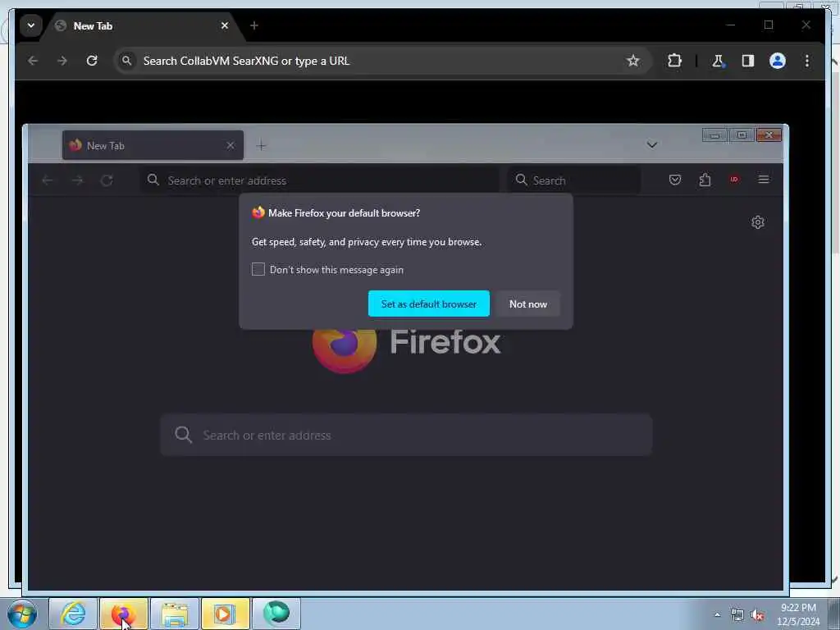The image size is (840, 630).
Task: Open Chrome Labs flask icon
Action: click(x=718, y=61)
